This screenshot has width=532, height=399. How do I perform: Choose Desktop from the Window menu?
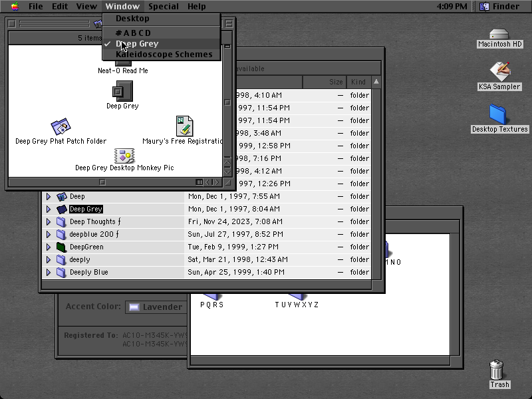(162, 19)
